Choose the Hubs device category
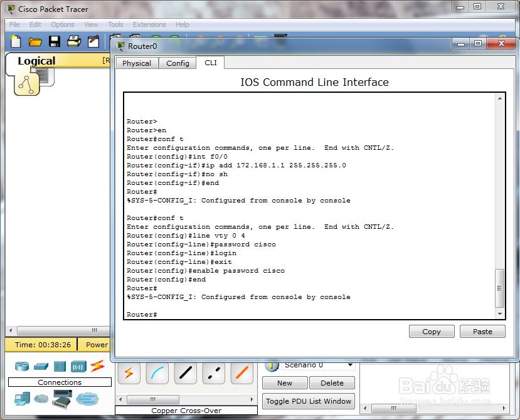The image size is (520, 420). click(60, 367)
